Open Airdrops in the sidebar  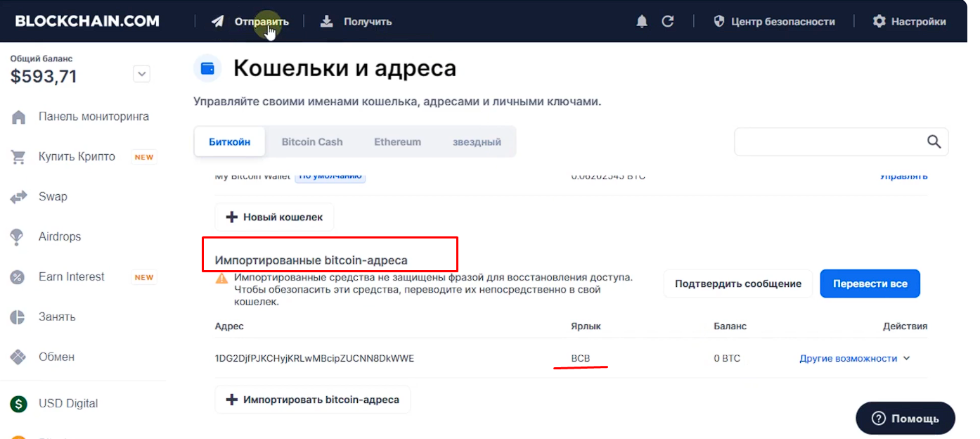[x=60, y=237]
